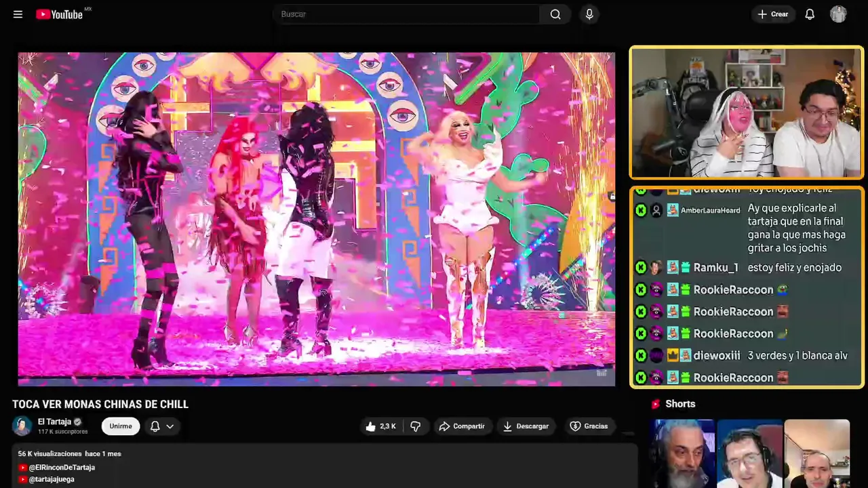Open the hamburger guide menu
The image size is (868, 488).
pos(18,14)
